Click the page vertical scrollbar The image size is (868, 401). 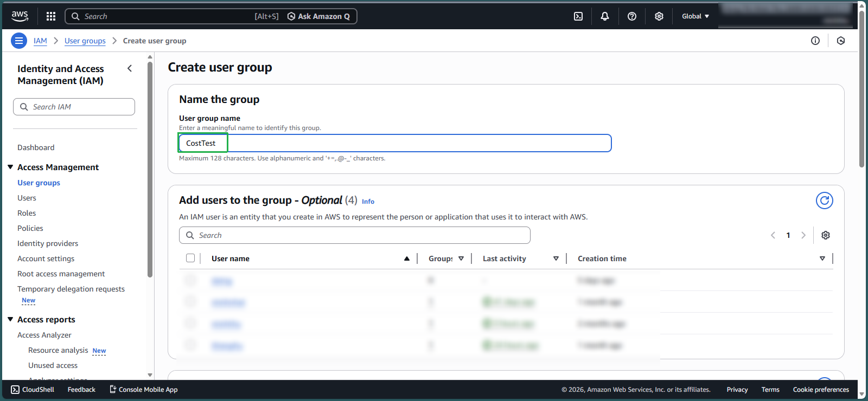(x=862, y=89)
